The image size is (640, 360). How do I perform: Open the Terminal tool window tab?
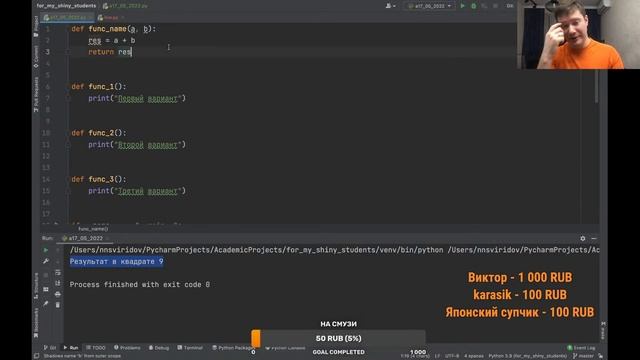[190, 348]
